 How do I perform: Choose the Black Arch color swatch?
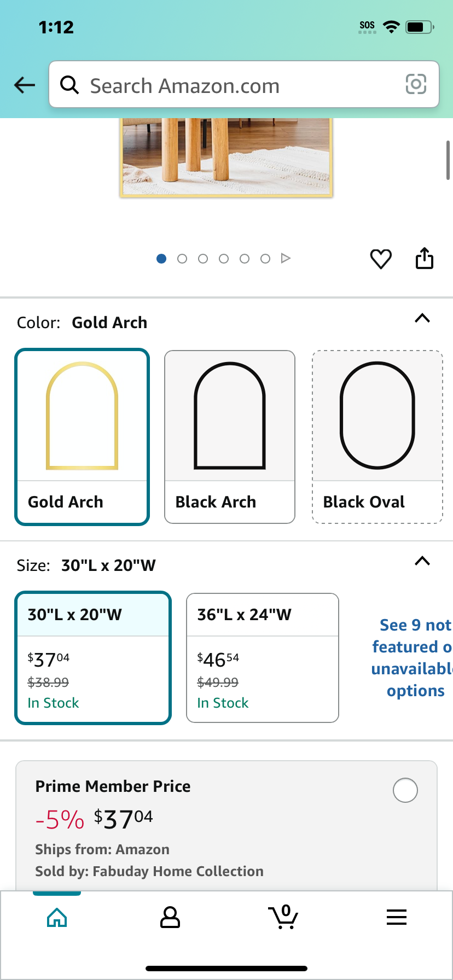tap(230, 437)
